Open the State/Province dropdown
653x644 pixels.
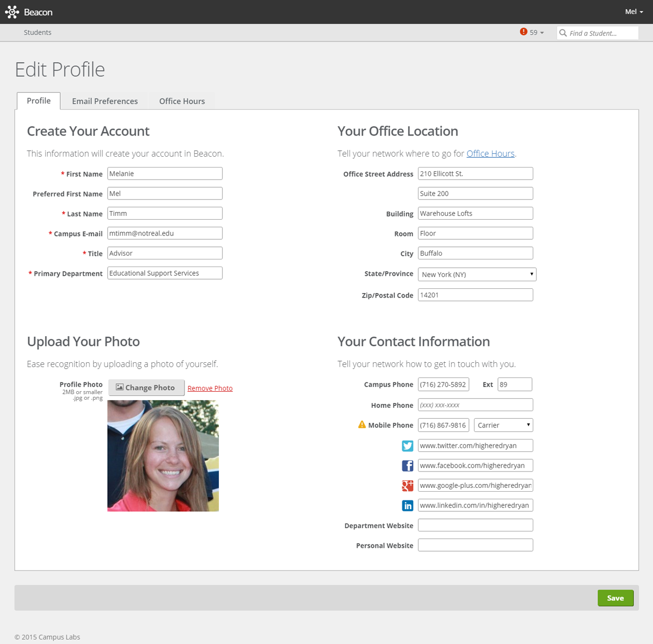click(476, 274)
